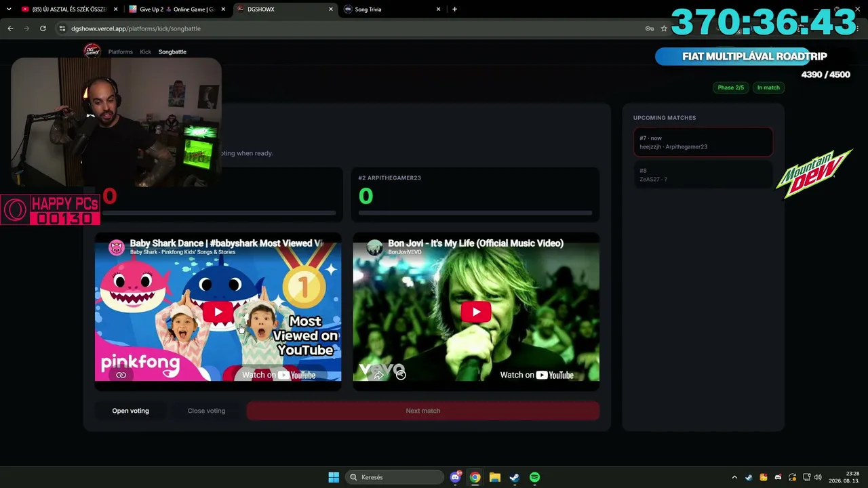
Task: Switch to the Song Trivia tab
Action: pos(391,9)
